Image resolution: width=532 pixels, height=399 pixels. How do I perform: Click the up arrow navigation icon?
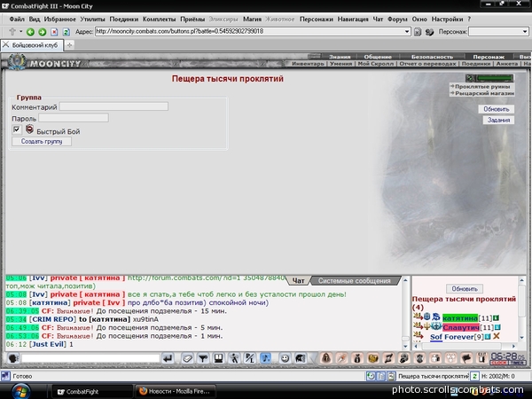point(12,32)
